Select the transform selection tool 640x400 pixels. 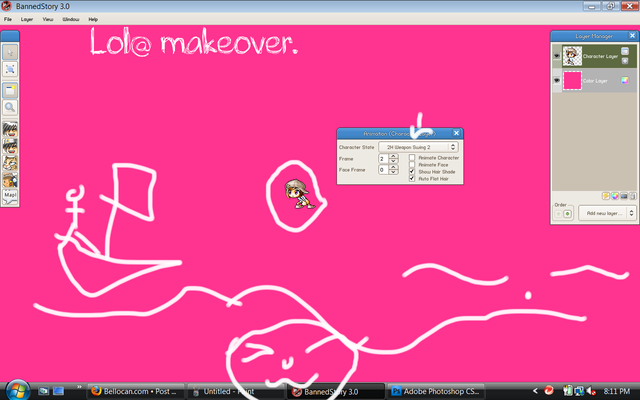tap(10, 69)
